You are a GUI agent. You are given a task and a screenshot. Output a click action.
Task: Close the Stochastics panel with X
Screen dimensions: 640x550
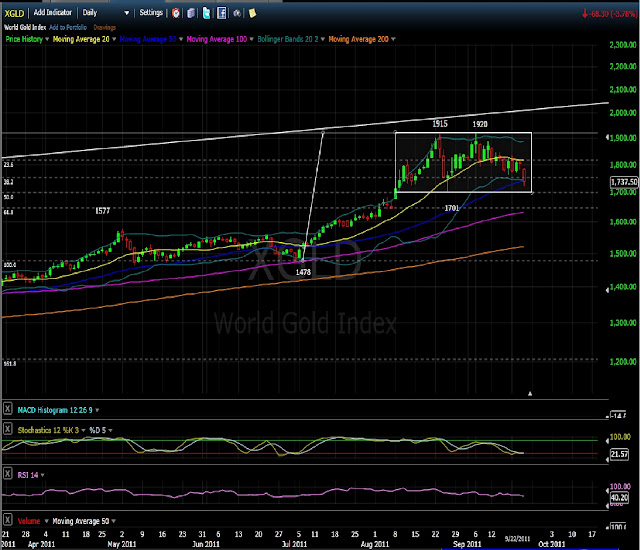pyautogui.click(x=8, y=429)
